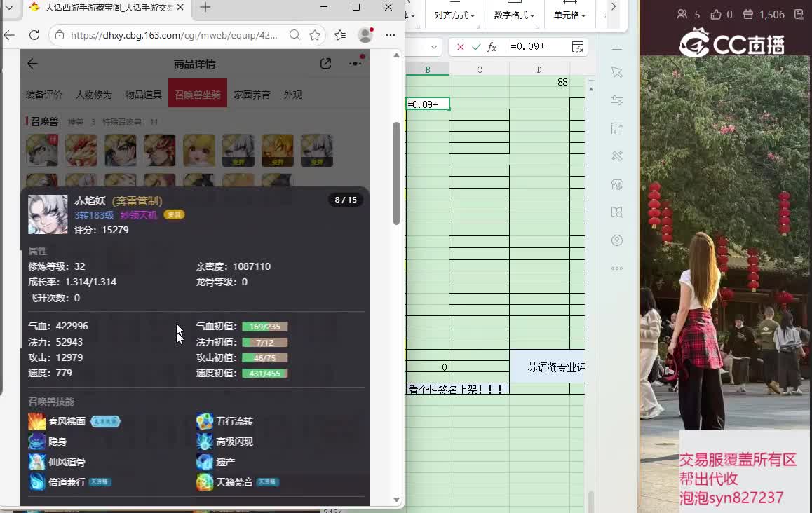
Task: Go back from the 商品详情 page
Action: point(32,64)
